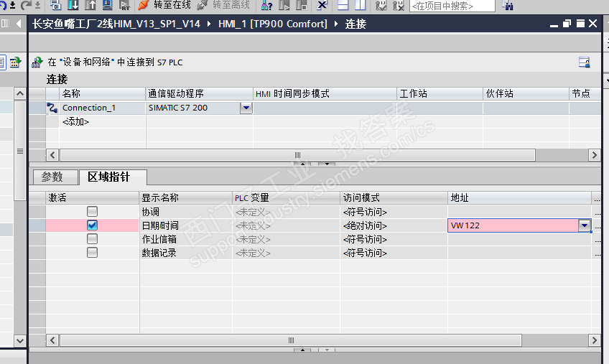Click the stop CPU icon
Viewport: 609px width, 364px height.
(x=302, y=5)
